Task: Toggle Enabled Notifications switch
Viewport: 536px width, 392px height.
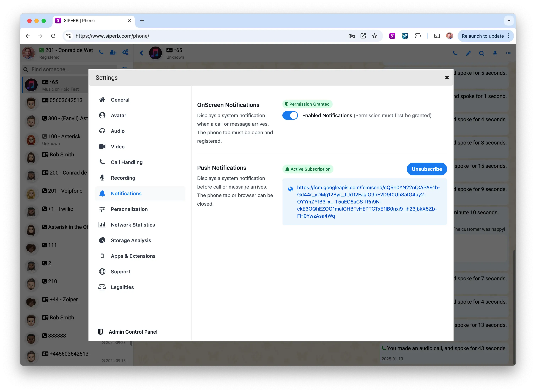Action: pyautogui.click(x=290, y=116)
